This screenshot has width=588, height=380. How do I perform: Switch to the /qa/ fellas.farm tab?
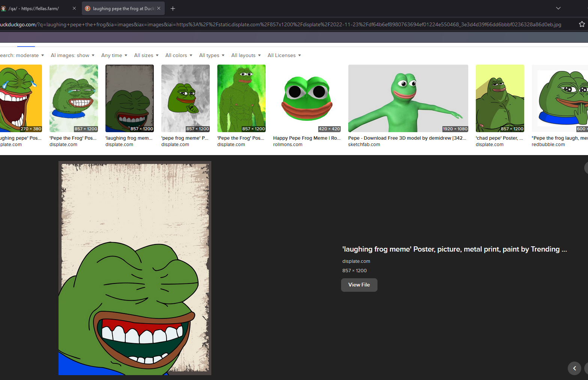(x=38, y=8)
